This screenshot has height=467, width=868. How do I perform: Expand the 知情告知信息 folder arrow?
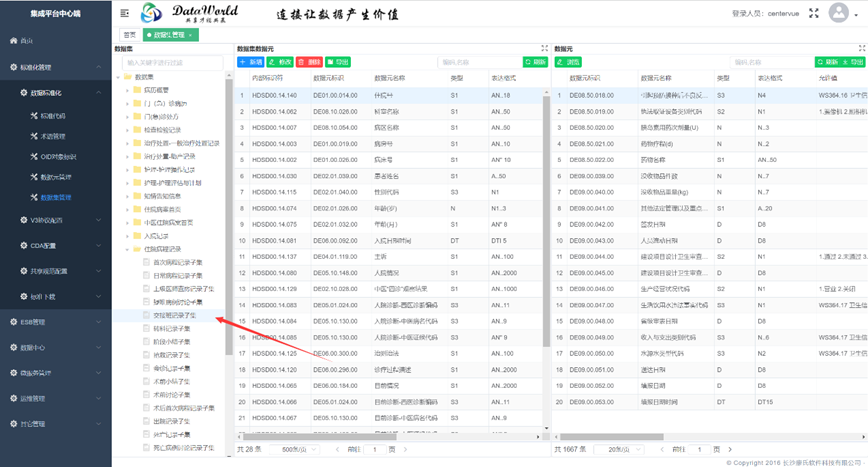[127, 196]
